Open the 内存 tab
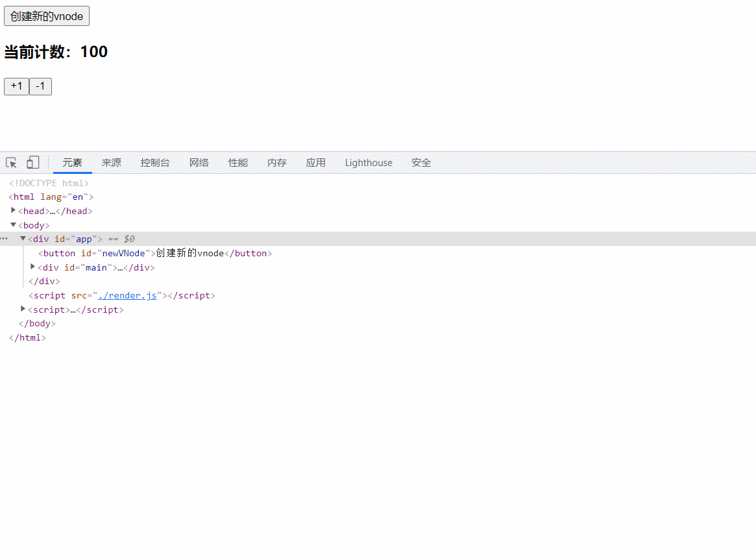Image resolution: width=756 pixels, height=556 pixels. tap(277, 163)
